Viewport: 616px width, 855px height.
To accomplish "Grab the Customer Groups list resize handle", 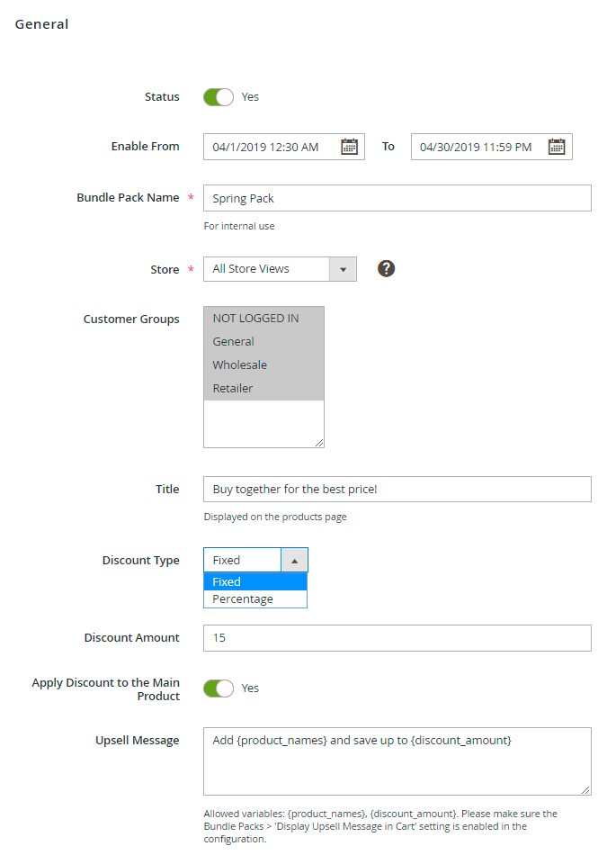I will [319, 443].
